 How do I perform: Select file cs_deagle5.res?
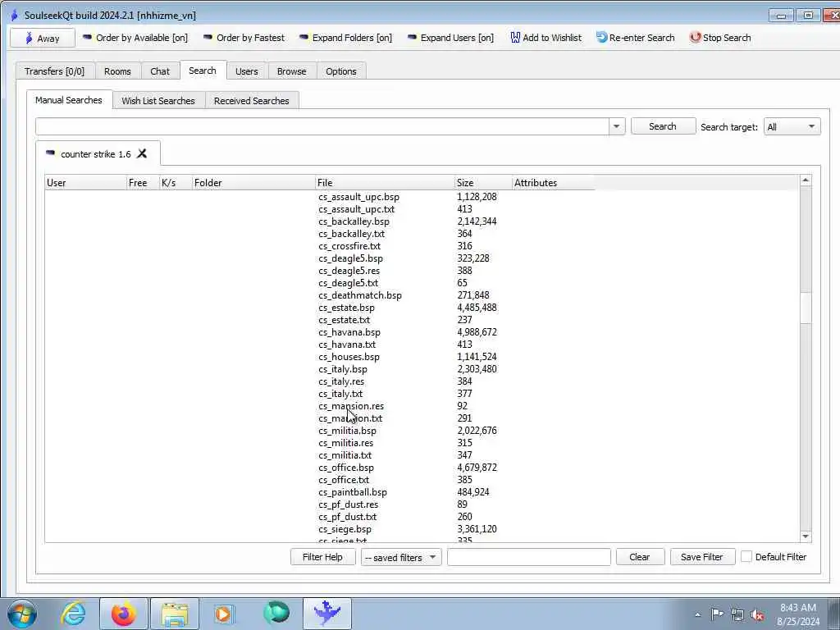tap(349, 271)
